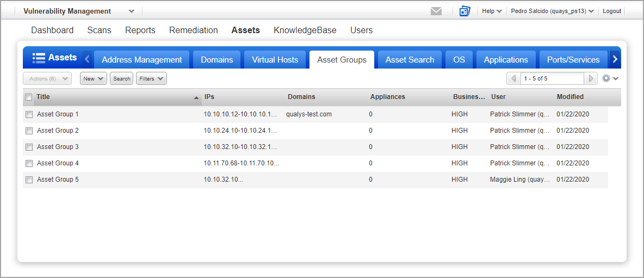Open the Vulnerability Management module dropdown
The width and height of the screenshot is (644, 278).
tap(131, 11)
